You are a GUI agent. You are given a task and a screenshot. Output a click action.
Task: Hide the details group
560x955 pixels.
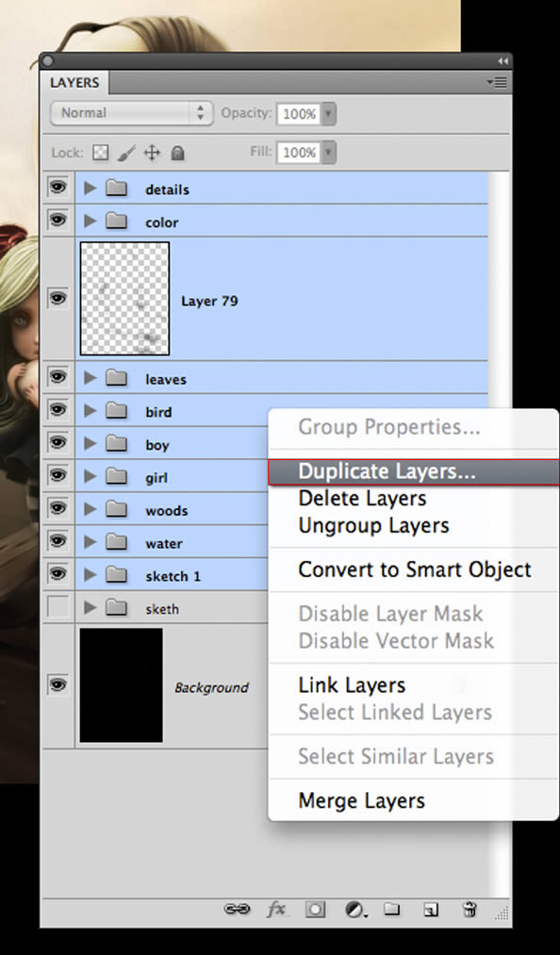coord(58,188)
